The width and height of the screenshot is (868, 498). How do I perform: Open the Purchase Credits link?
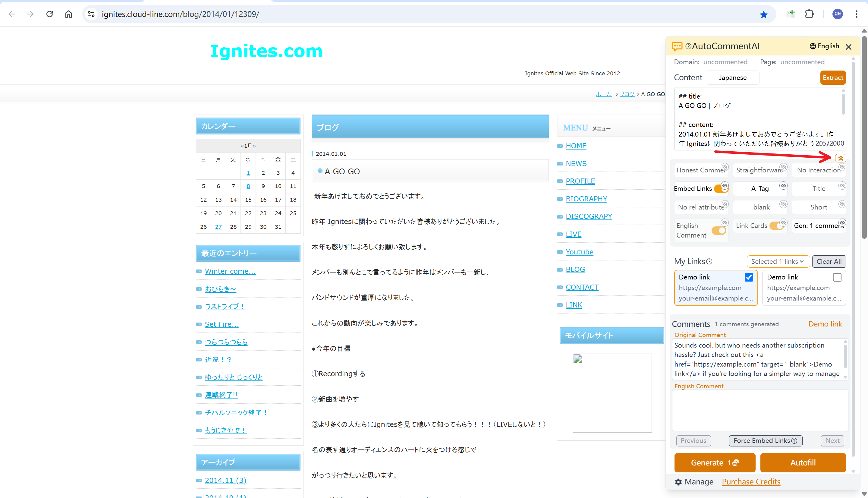(x=751, y=482)
